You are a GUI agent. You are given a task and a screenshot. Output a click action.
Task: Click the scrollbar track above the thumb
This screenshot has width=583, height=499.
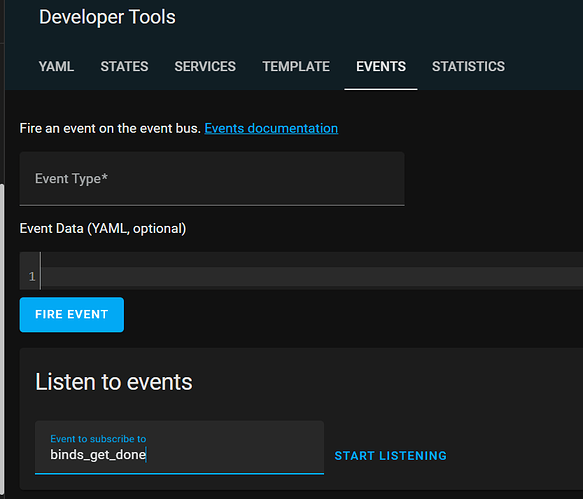[2, 112]
